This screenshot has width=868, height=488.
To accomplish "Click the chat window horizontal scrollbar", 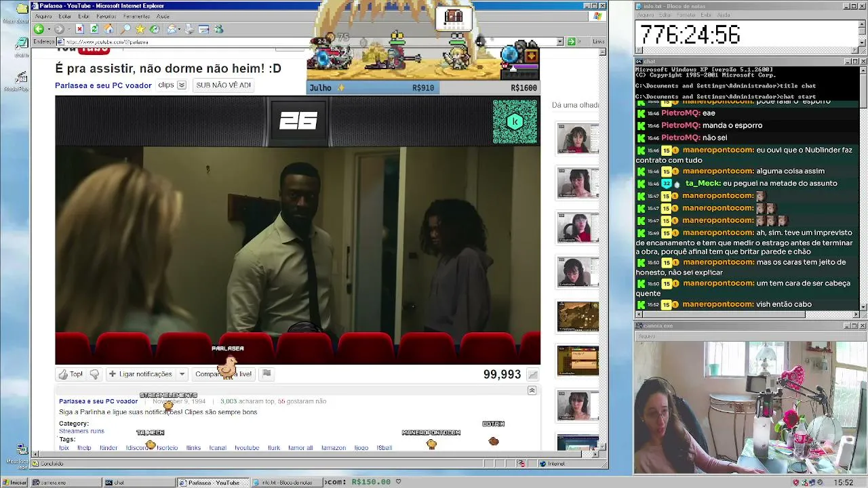I will point(748,314).
